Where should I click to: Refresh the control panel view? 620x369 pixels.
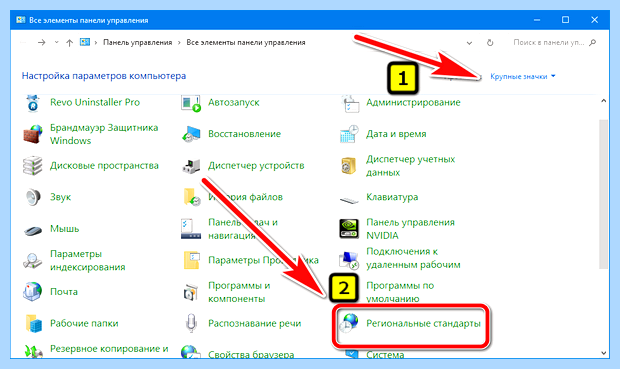(x=490, y=43)
